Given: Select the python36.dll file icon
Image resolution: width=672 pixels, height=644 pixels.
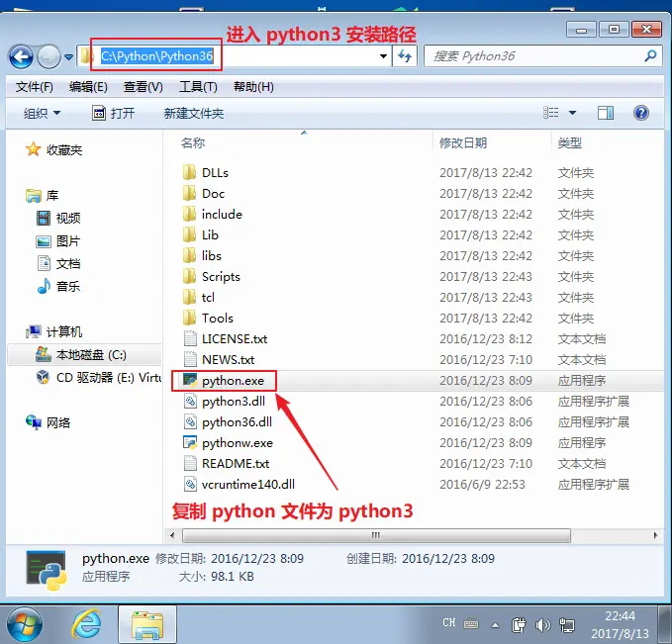Looking at the screenshot, I should point(190,421).
